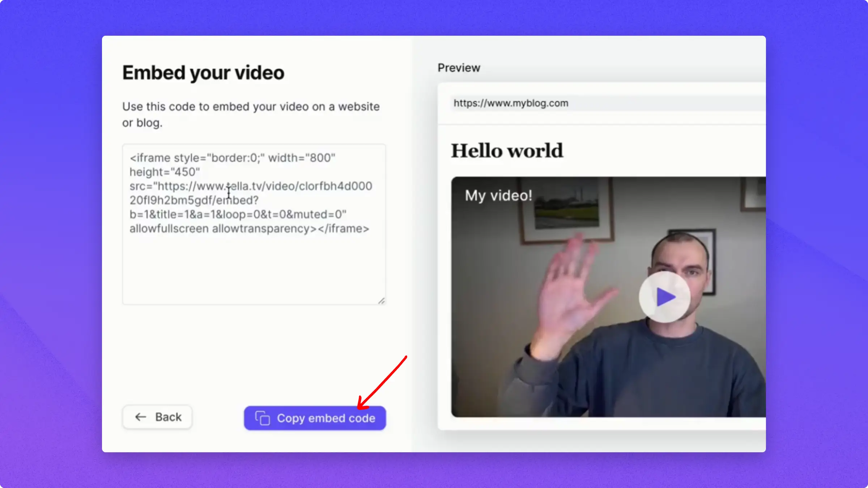
Task: Click the myblog.com address bar in the preview
Action: [511, 103]
